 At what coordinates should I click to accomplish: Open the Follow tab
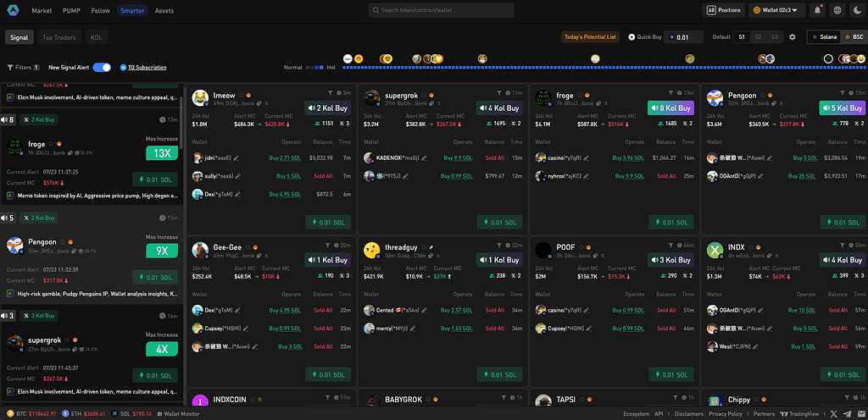[x=100, y=10]
